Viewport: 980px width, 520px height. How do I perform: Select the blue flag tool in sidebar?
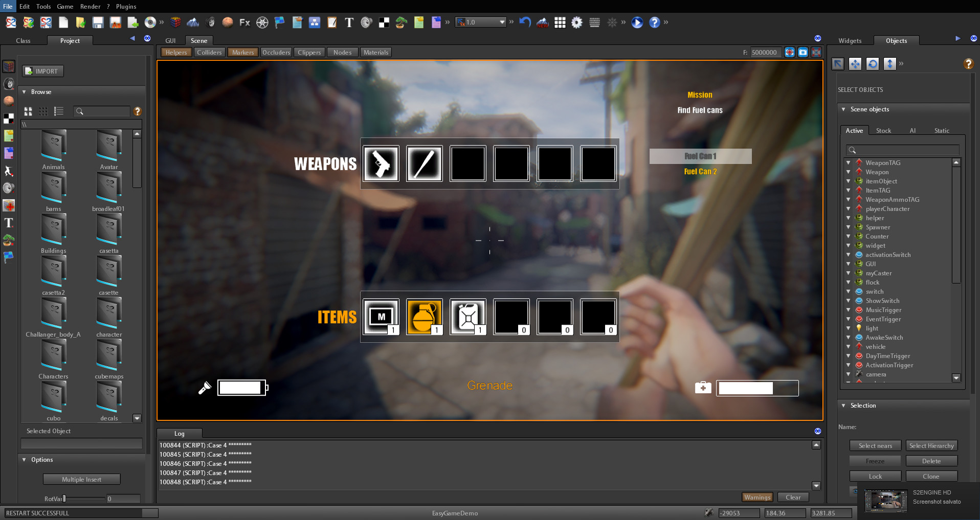click(9, 257)
